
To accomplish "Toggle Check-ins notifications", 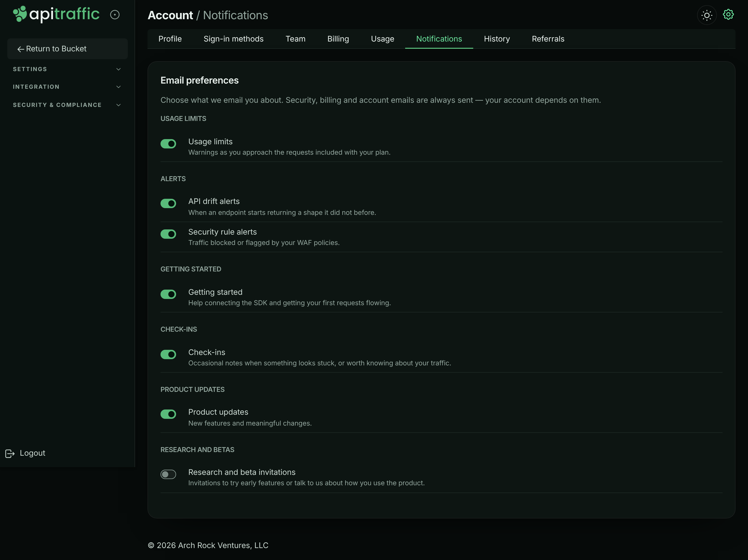I will click(x=168, y=354).
